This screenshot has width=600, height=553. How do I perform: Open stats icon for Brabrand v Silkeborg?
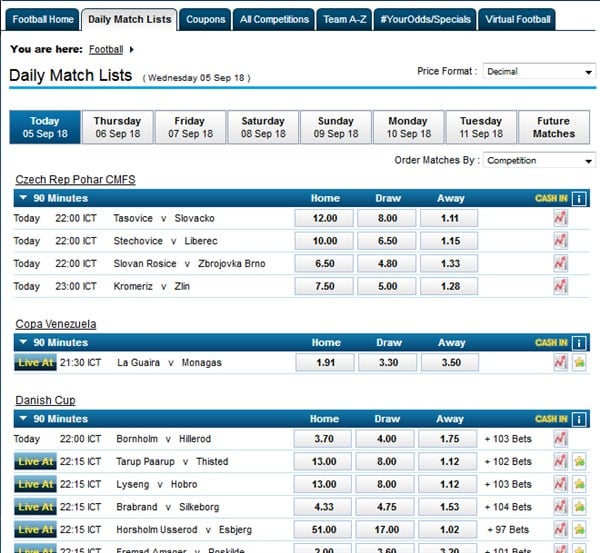561,507
